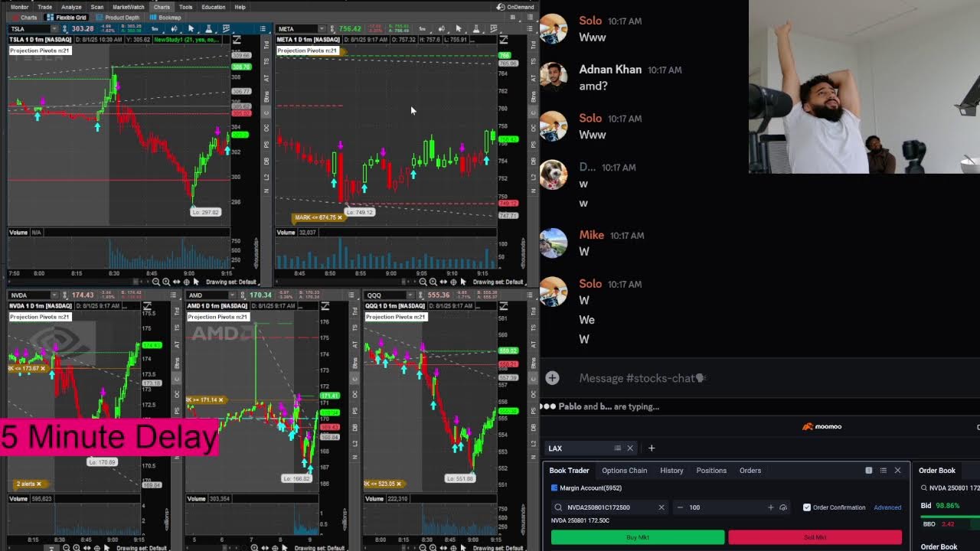Expand the QQQ symbol dropdown
Viewport: 980px width, 551px height.
tap(410, 295)
